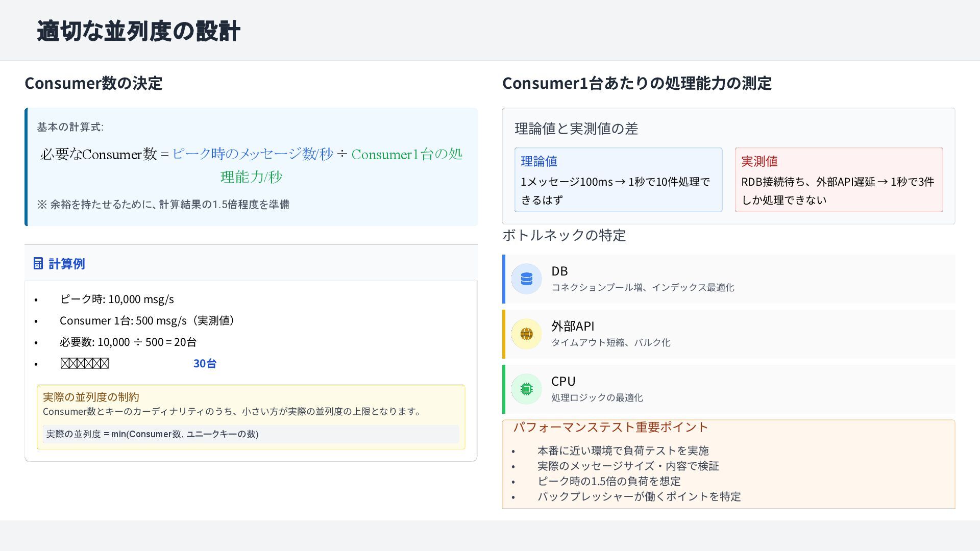Select the 適切な並列度の設計 slide title
This screenshot has width=980, height=551.
tap(138, 31)
